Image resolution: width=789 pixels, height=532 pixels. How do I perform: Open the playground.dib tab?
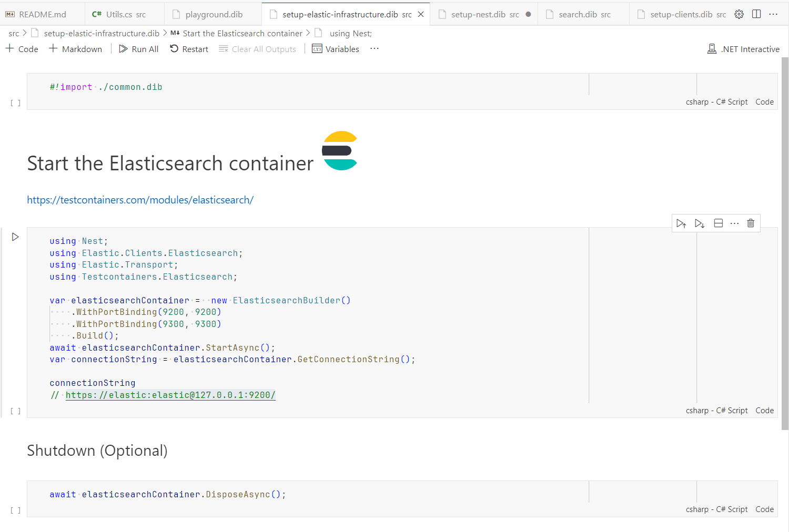(x=214, y=14)
